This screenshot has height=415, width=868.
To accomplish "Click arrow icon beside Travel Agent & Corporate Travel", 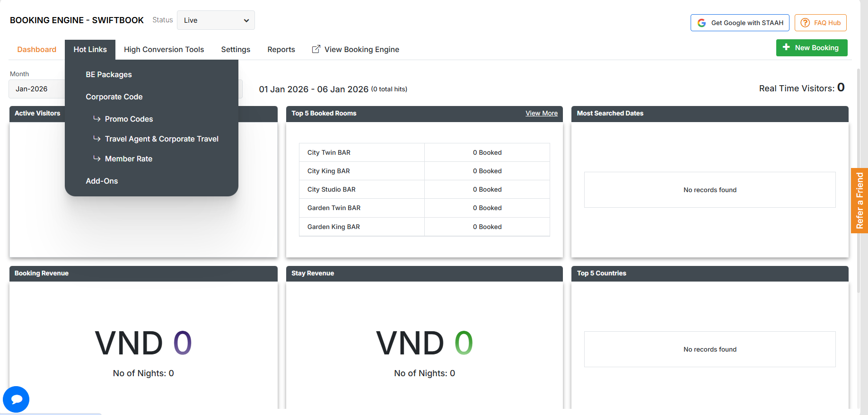I will pos(96,139).
